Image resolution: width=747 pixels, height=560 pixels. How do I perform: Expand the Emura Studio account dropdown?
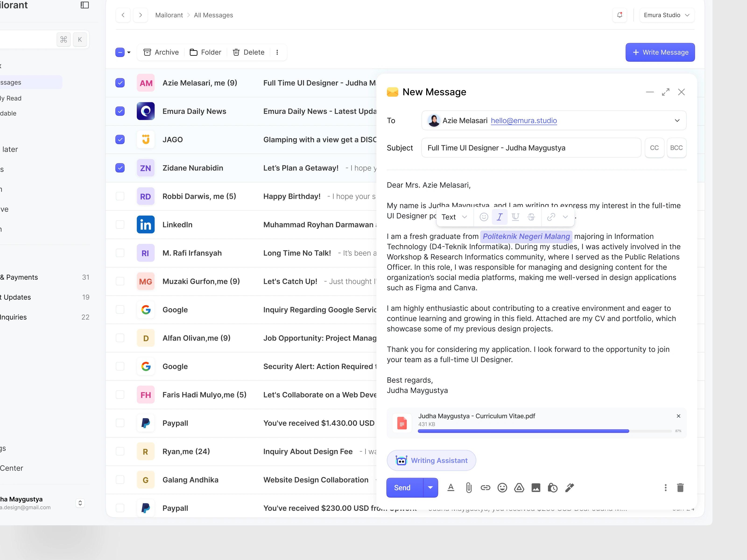click(667, 15)
